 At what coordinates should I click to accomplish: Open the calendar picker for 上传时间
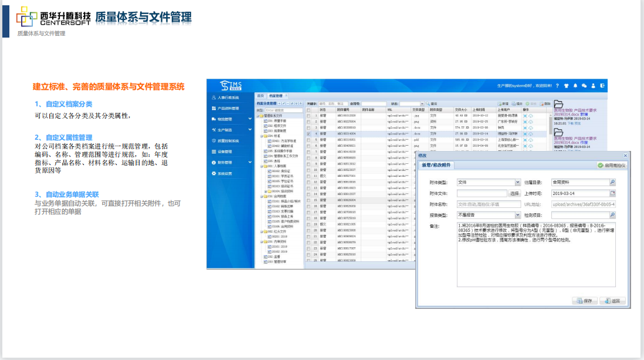pos(612,193)
